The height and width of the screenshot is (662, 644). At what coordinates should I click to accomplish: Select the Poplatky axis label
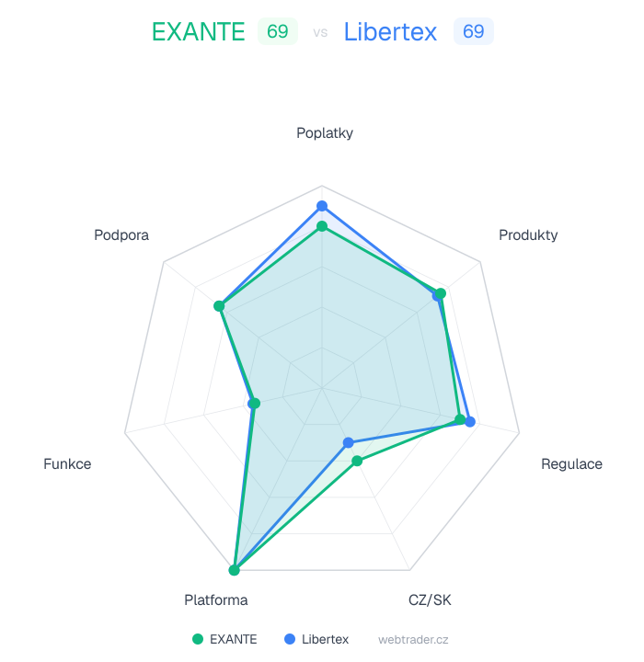tap(325, 133)
